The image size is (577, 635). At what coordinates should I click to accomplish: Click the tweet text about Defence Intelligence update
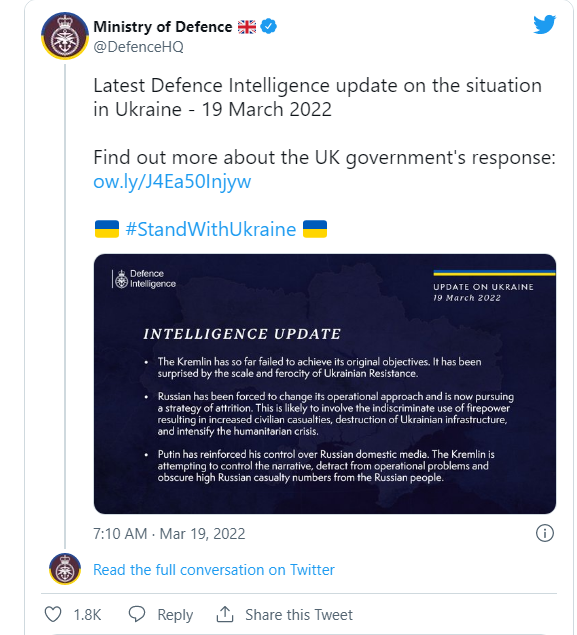317,97
